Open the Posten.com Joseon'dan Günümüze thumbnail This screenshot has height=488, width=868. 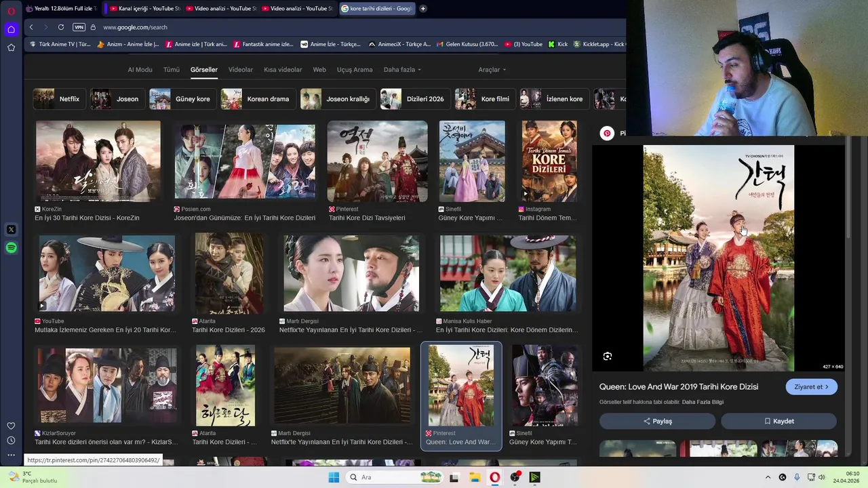click(x=245, y=161)
